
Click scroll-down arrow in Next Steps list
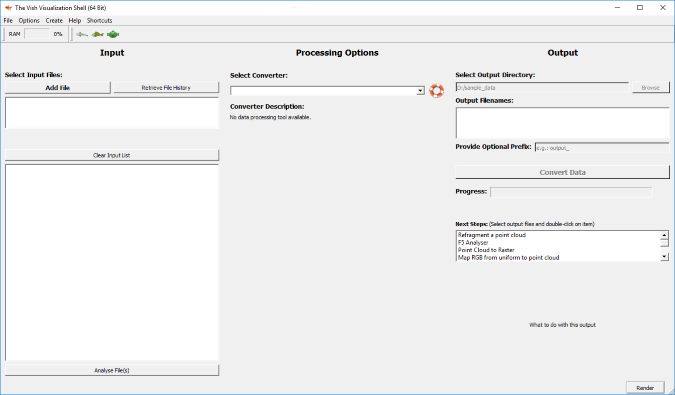(665, 257)
